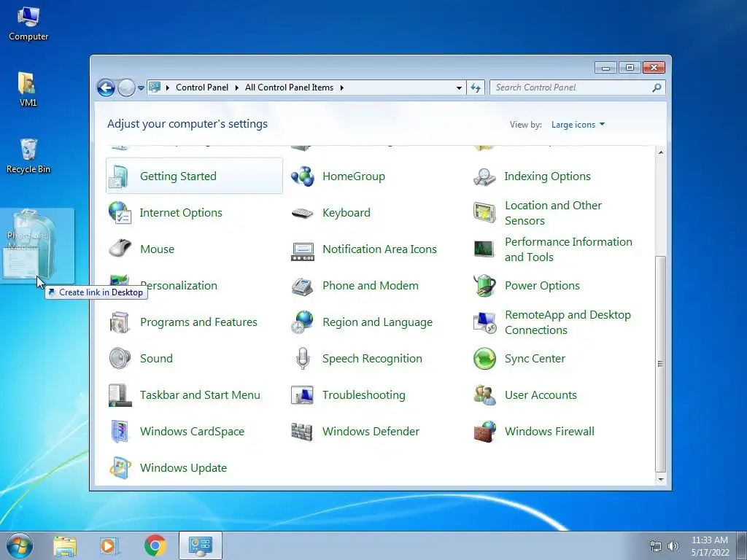Expand the address bar history dropdown arrow
The height and width of the screenshot is (560, 747).
pyautogui.click(x=459, y=87)
